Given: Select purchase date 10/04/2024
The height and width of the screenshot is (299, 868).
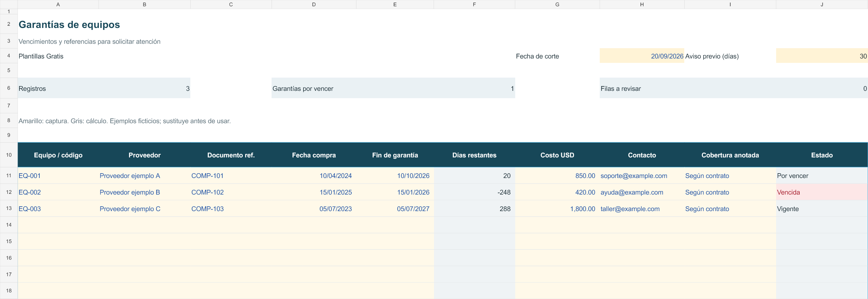Looking at the screenshot, I should coord(314,176).
